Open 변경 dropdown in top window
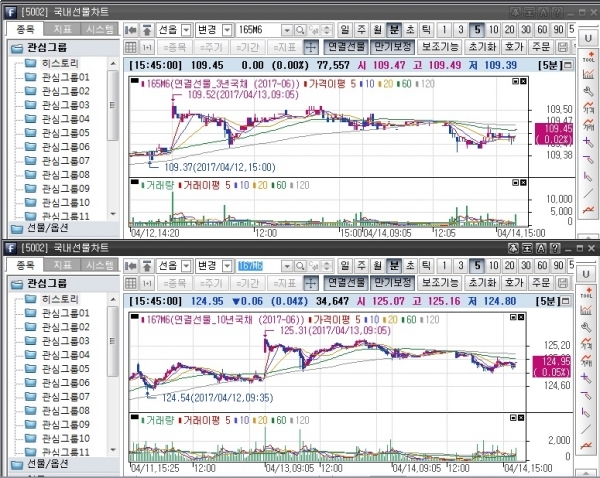The height and width of the screenshot is (478, 600). pyautogui.click(x=227, y=30)
